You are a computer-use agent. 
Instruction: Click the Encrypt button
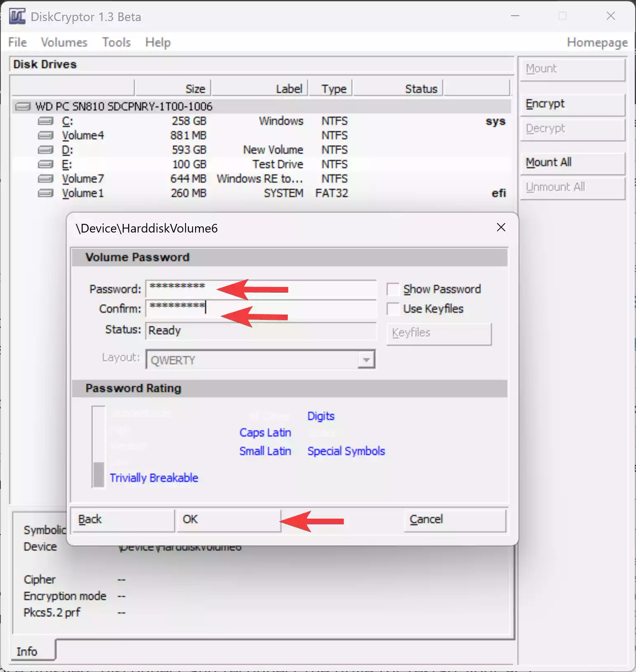pyautogui.click(x=573, y=104)
